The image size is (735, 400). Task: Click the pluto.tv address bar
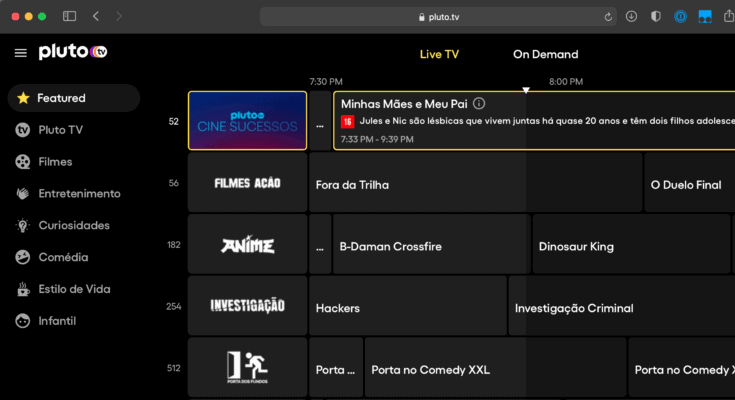[438, 17]
